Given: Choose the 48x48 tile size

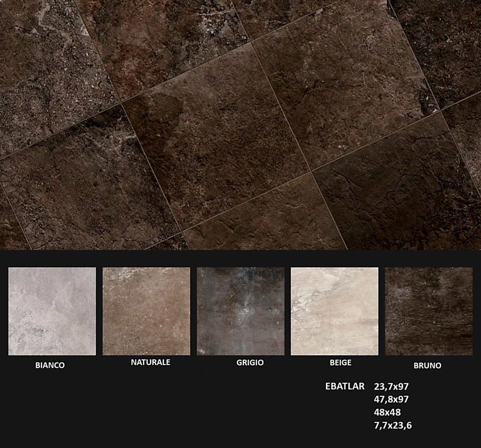Looking at the screenshot, I should click(x=387, y=412).
